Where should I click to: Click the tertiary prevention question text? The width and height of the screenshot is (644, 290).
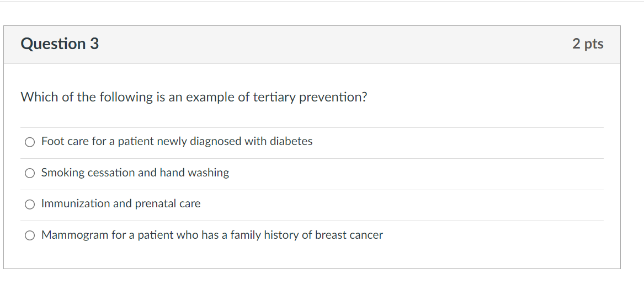[x=194, y=98]
